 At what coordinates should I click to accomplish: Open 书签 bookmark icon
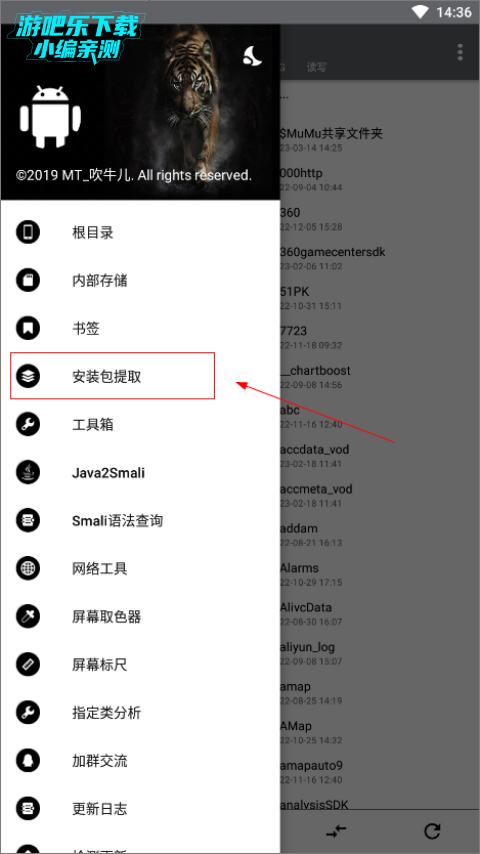[28, 328]
